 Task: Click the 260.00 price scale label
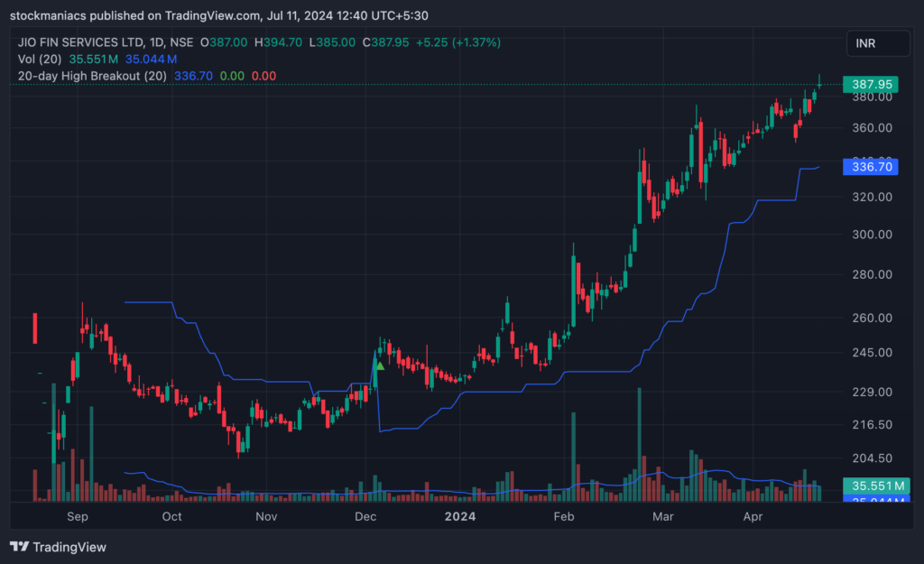873,318
